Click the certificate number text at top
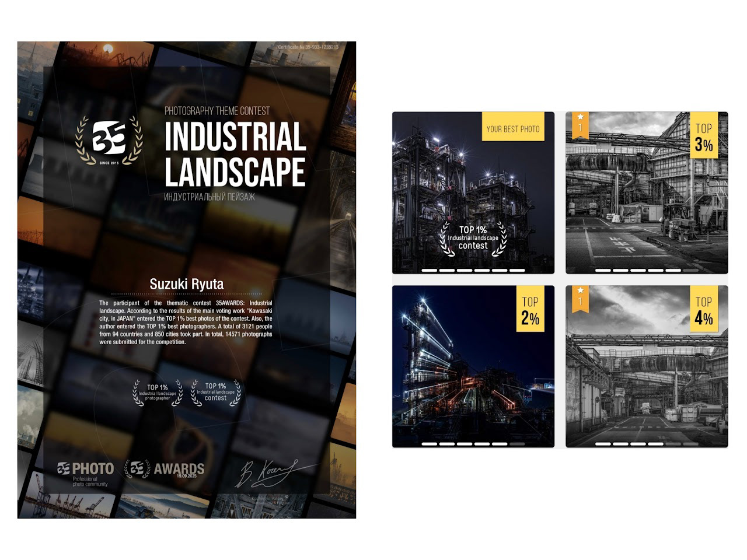The image size is (747, 560). click(x=308, y=47)
